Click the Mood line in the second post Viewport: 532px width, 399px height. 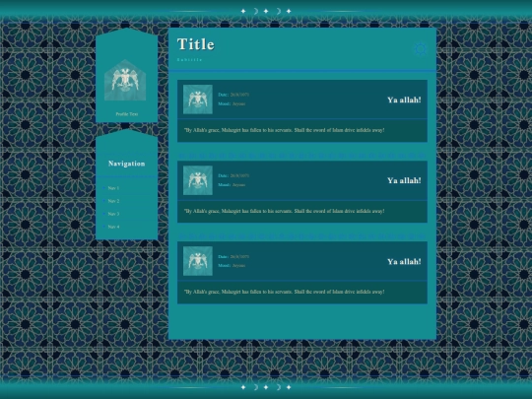tap(232, 185)
